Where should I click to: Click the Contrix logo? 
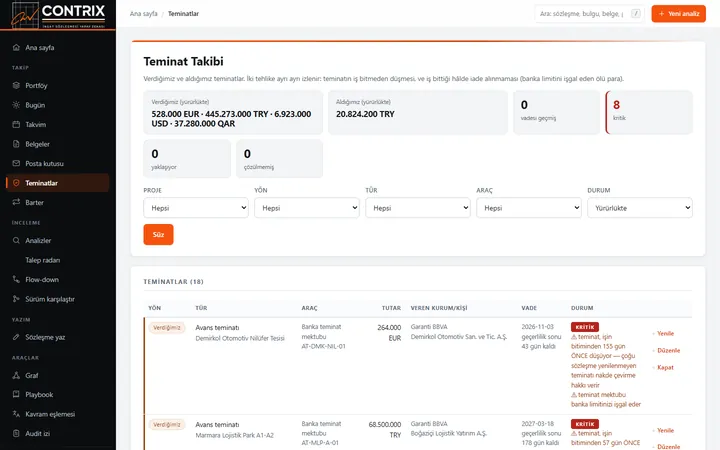pyautogui.click(x=58, y=15)
